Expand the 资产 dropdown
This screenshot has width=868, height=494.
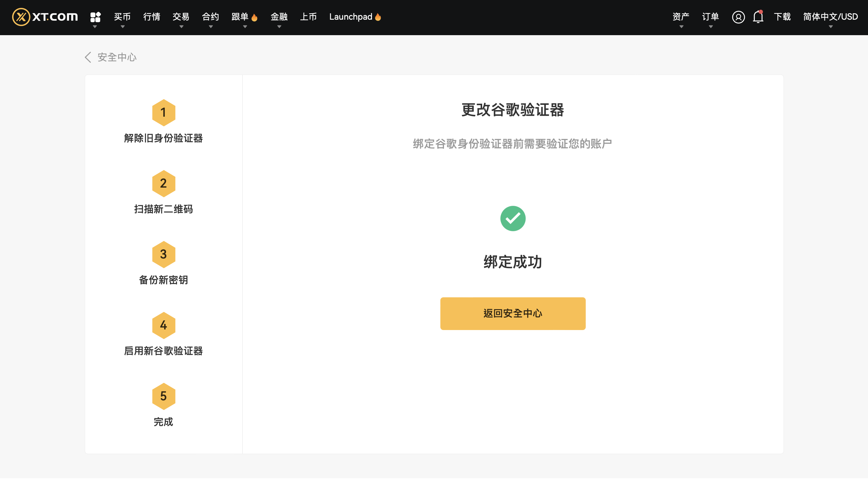[681, 17]
